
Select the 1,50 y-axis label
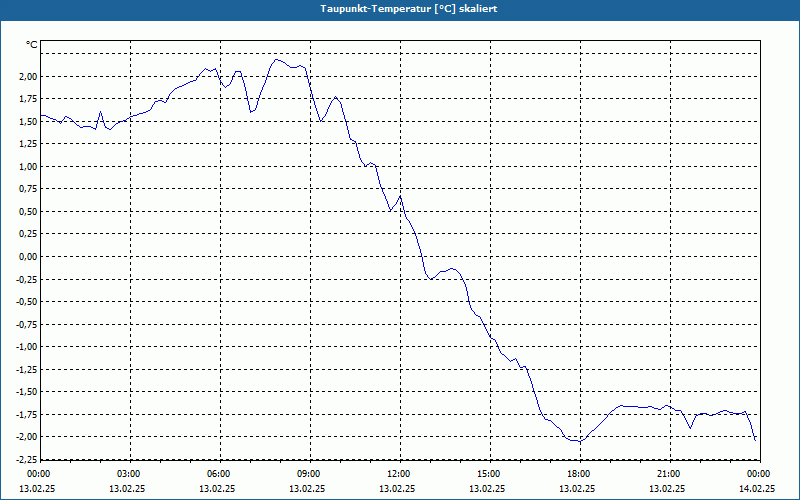[29, 121]
